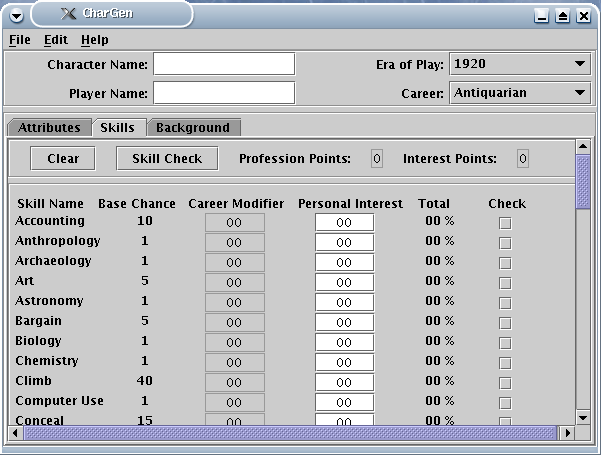
Task: Click Biology Personal Interest field
Action: pyautogui.click(x=344, y=342)
